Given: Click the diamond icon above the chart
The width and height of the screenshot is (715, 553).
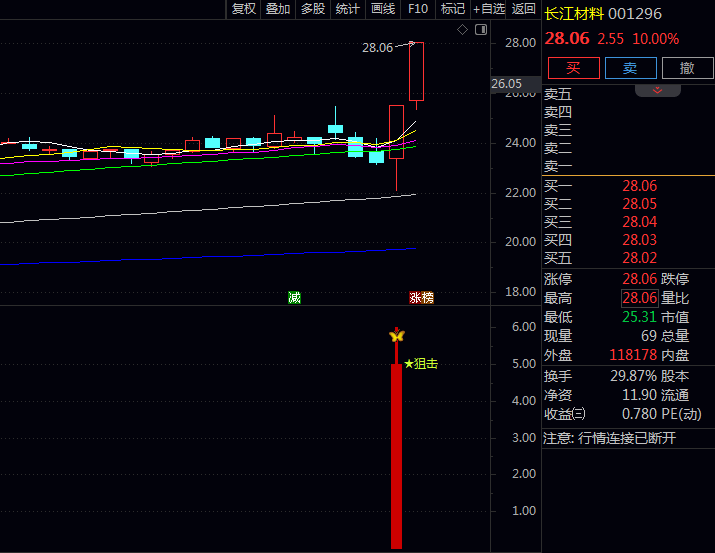Looking at the screenshot, I should (462, 30).
